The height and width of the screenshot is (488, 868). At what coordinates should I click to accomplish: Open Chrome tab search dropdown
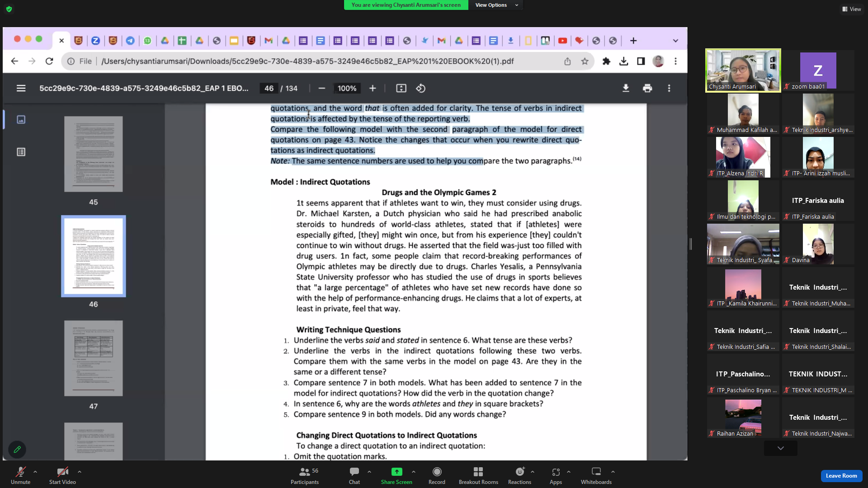click(675, 41)
